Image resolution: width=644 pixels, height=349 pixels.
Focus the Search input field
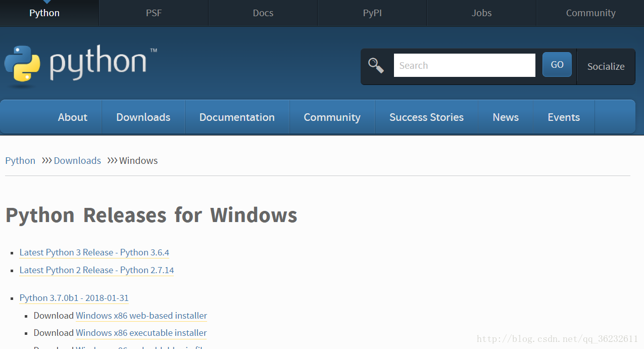464,65
